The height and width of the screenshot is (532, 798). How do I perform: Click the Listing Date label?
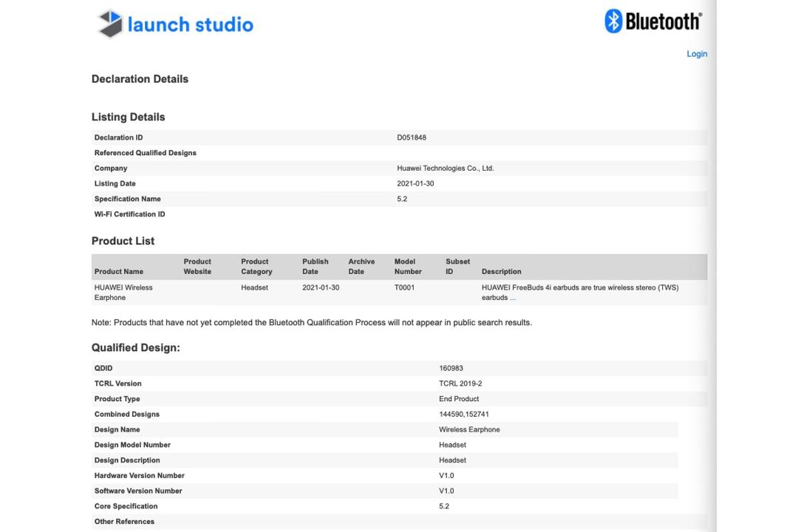[115, 183]
